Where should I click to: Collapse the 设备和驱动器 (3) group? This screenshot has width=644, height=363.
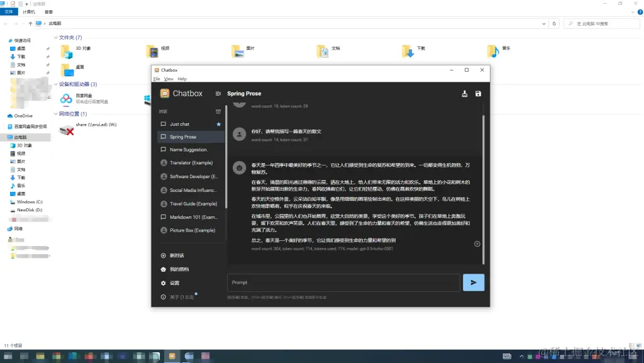(56, 84)
